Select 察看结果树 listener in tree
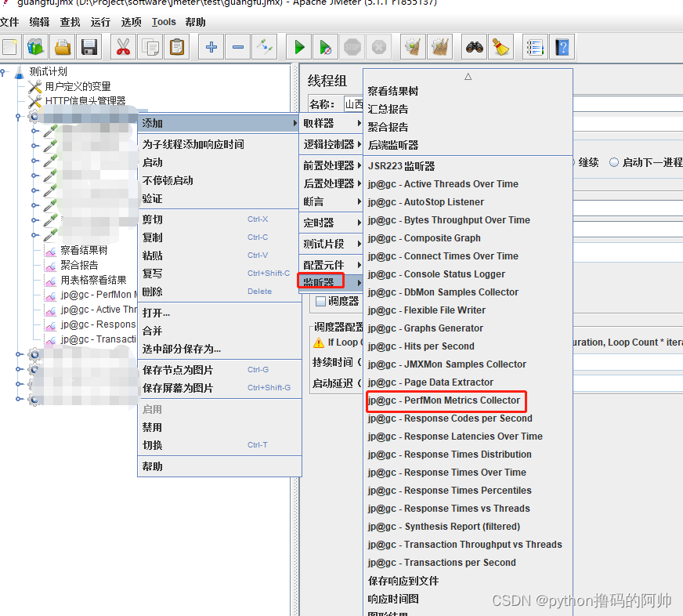683x616 pixels. click(x=84, y=250)
